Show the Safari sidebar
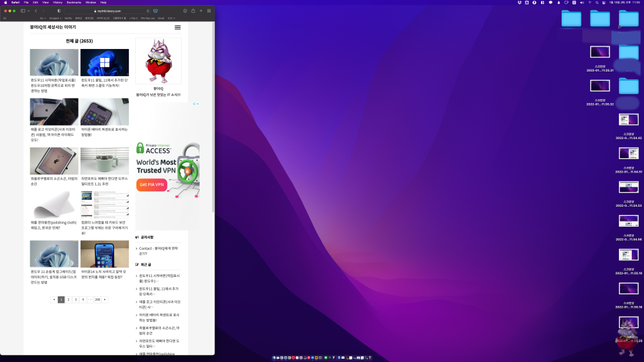This screenshot has height=362, width=644. tap(23, 11)
